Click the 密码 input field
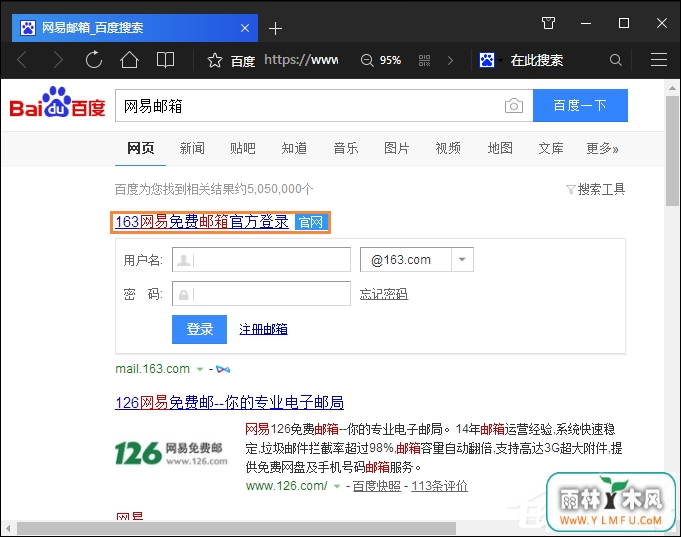Screen dimensions: 681x537 pos(261,294)
